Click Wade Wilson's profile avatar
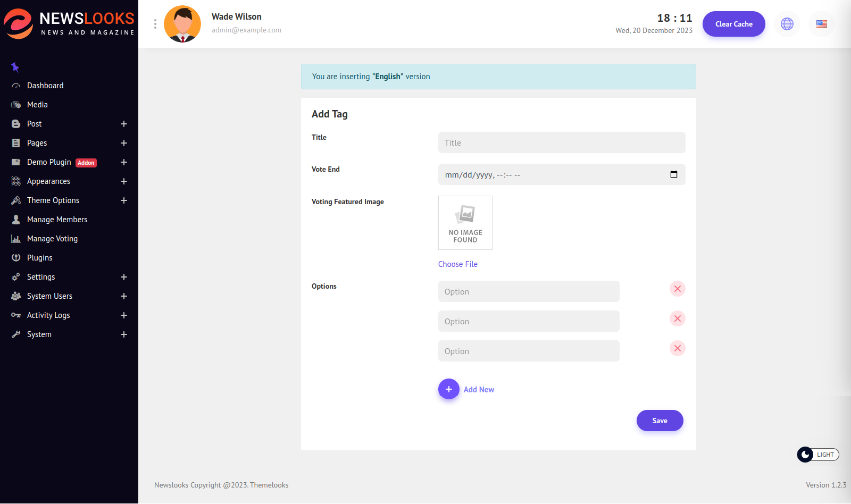851x504 pixels. pos(182,24)
